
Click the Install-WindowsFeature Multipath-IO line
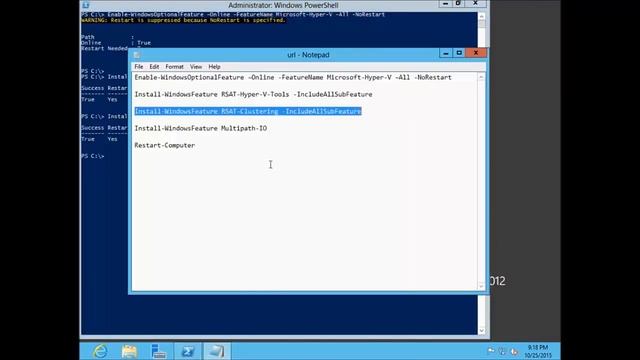[x=201, y=128]
